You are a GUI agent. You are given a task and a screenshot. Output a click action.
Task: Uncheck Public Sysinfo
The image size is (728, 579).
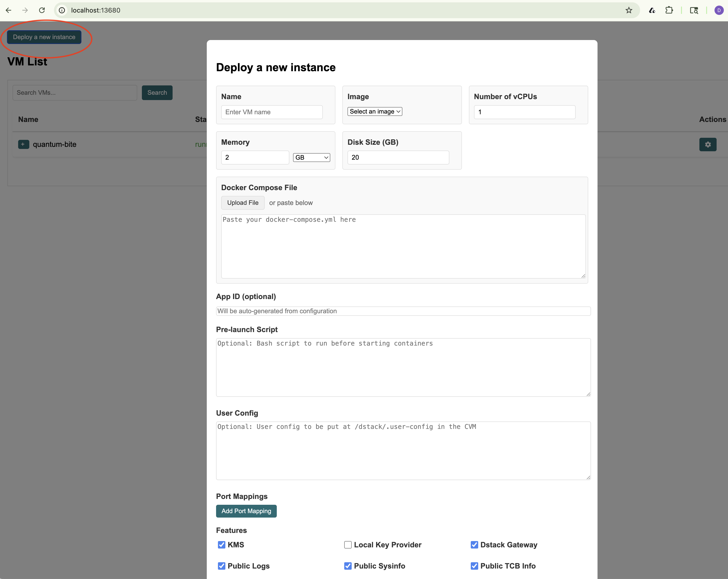coord(348,566)
